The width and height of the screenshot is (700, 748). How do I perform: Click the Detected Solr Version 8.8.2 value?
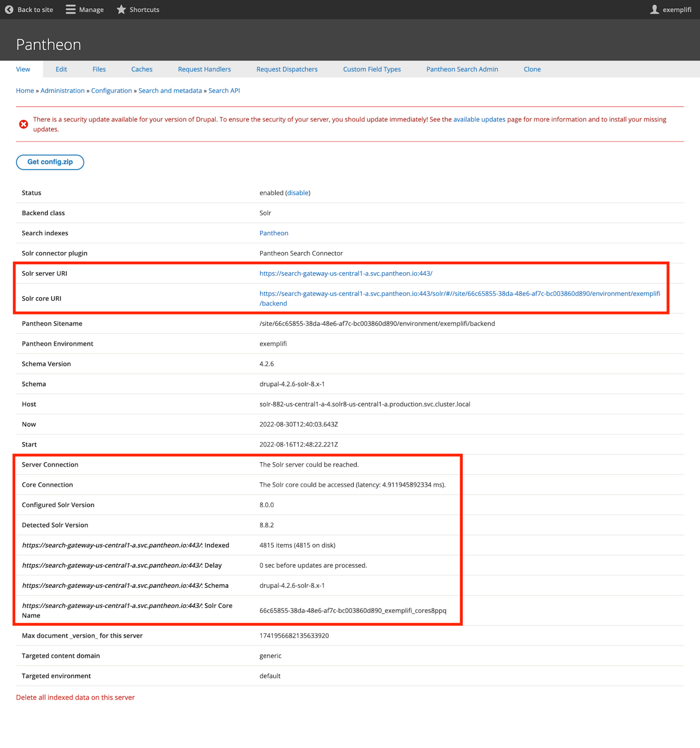(266, 525)
